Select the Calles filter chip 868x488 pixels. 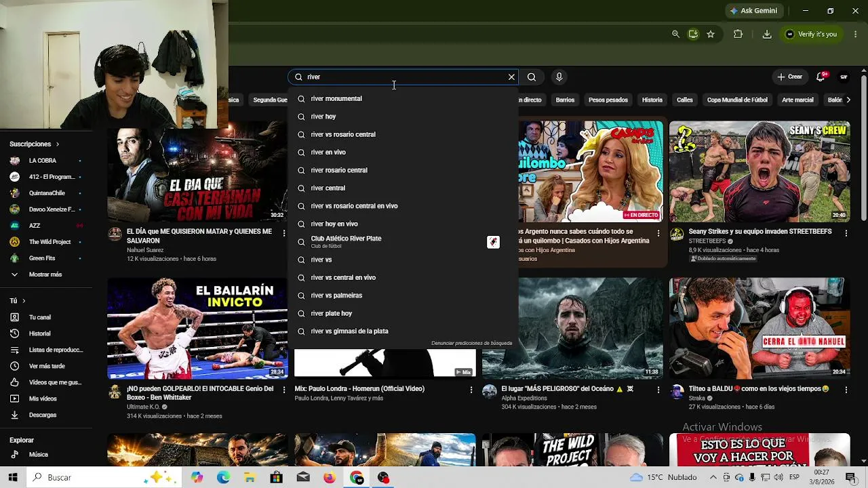[x=685, y=100]
